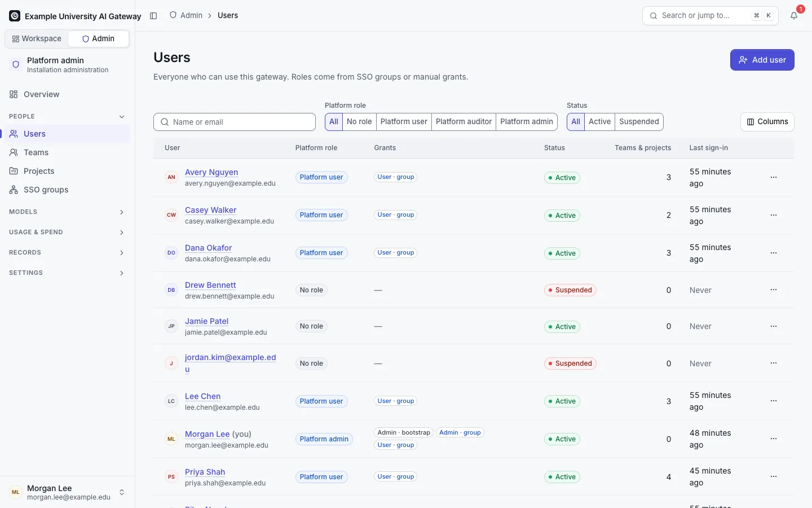Toggle the sidebar panel icon

click(x=153, y=16)
